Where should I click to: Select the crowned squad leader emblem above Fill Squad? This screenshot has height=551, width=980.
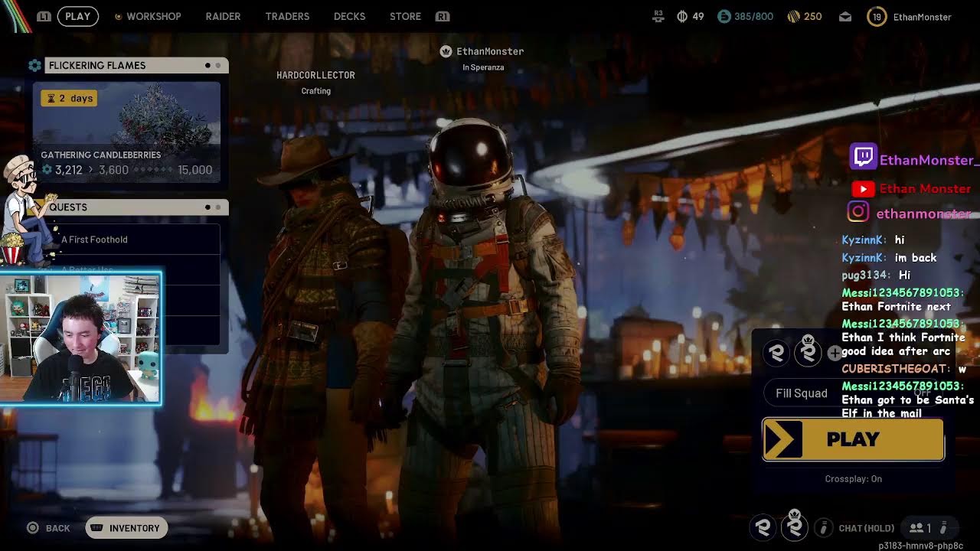[808, 352]
